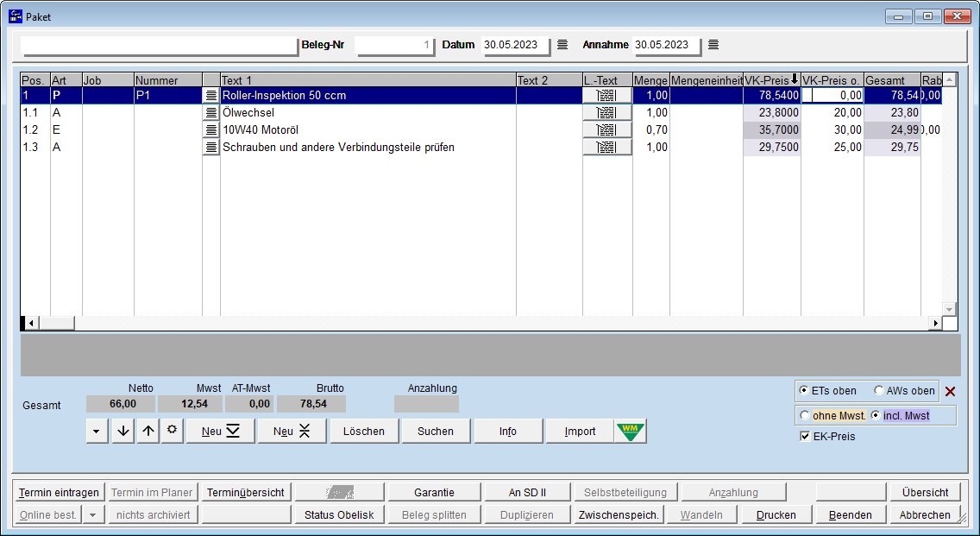980x536 pixels.
Task: Open the Terminübersicht button
Action: click(x=246, y=493)
